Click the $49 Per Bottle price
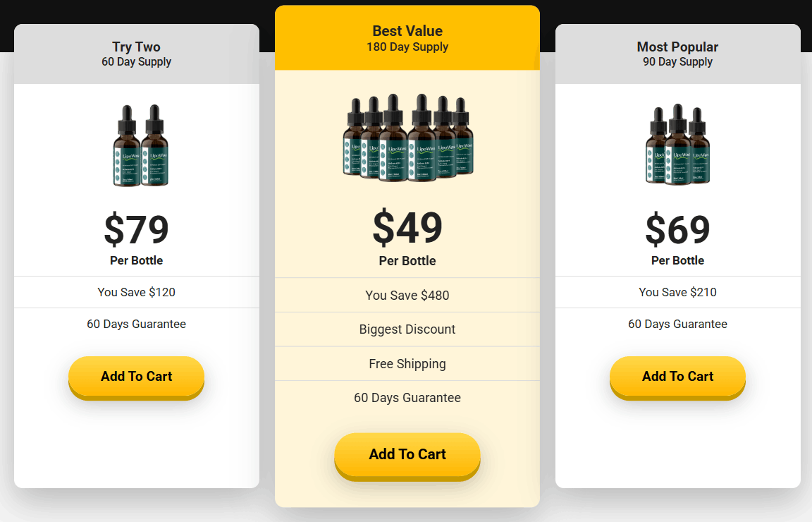The height and width of the screenshot is (522, 812). click(407, 231)
